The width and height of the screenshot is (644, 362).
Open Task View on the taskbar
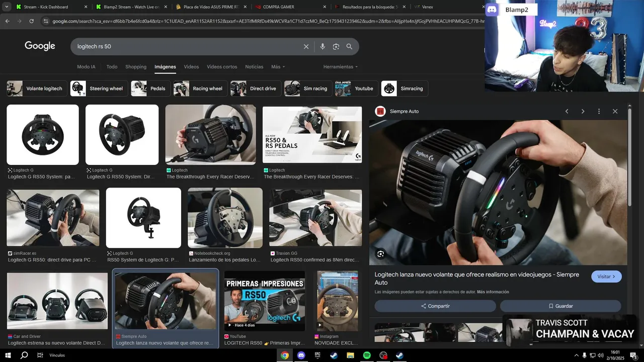pos(40,355)
